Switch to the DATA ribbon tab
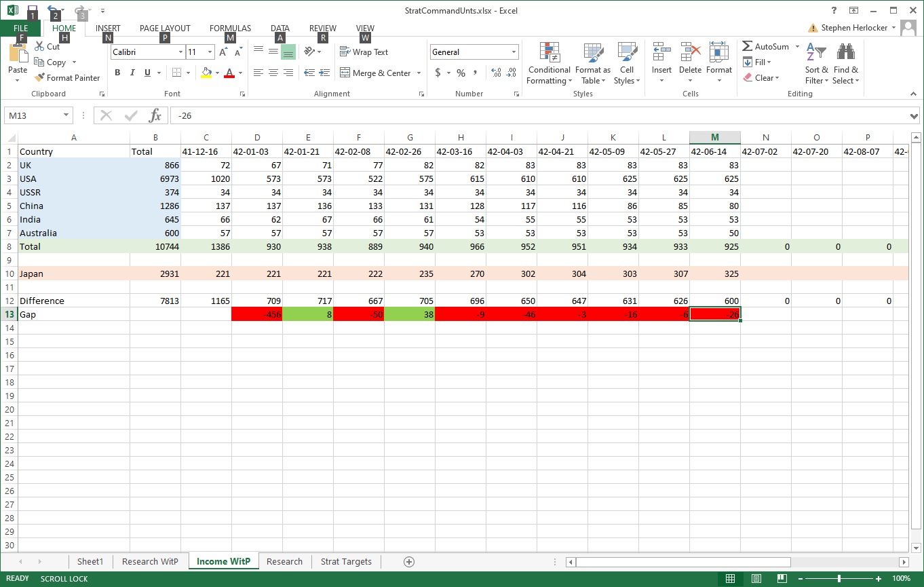Screen dimensions: 924x587 280,29
